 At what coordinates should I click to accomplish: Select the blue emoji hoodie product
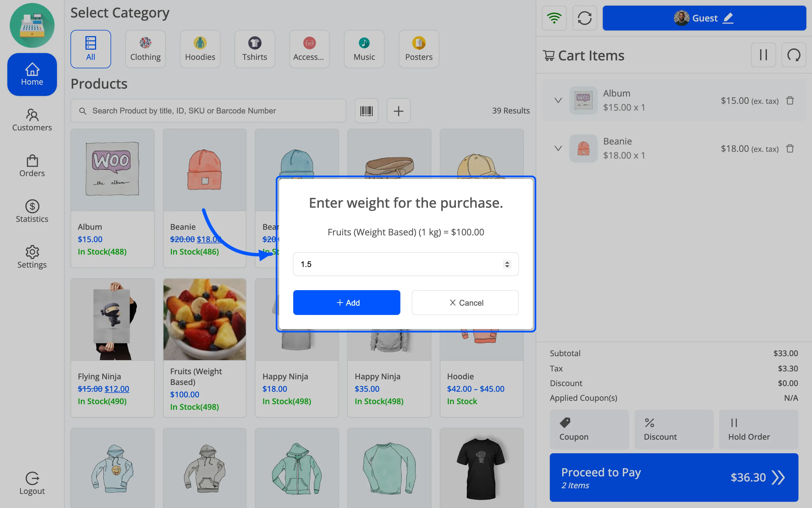(x=112, y=468)
